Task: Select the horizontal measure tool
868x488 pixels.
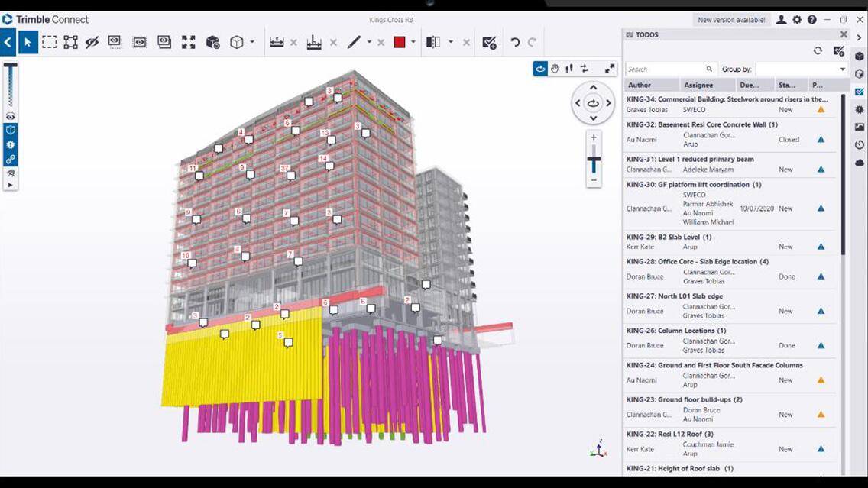Action: pyautogui.click(x=277, y=42)
